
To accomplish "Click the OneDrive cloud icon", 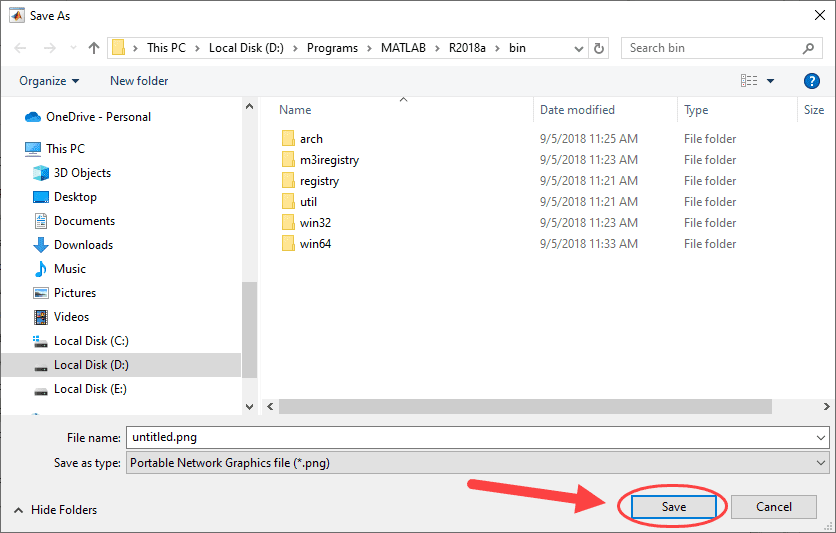I will [x=33, y=117].
